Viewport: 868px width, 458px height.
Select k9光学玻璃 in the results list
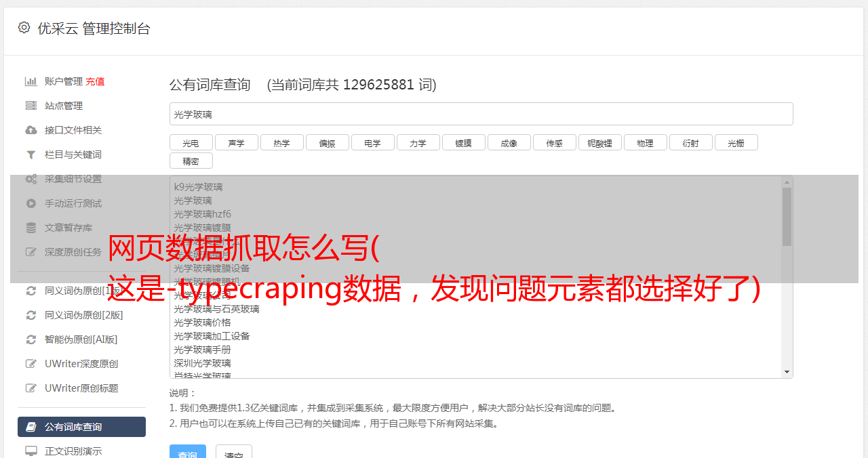pyautogui.click(x=198, y=187)
